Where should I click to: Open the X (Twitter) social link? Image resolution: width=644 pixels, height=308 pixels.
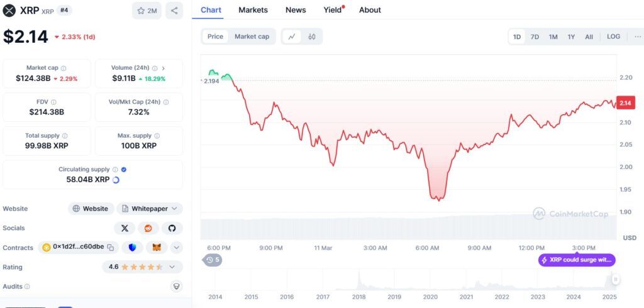tap(125, 228)
